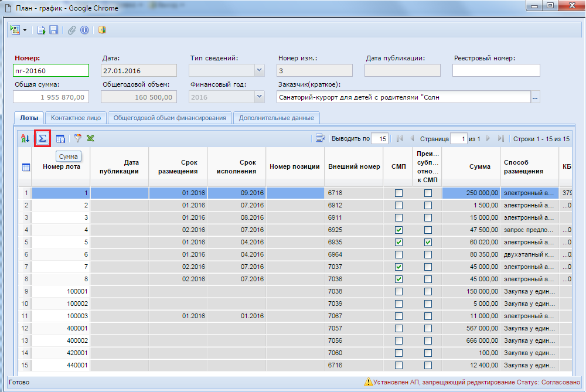Check the СМП box in row 1

[398, 193]
